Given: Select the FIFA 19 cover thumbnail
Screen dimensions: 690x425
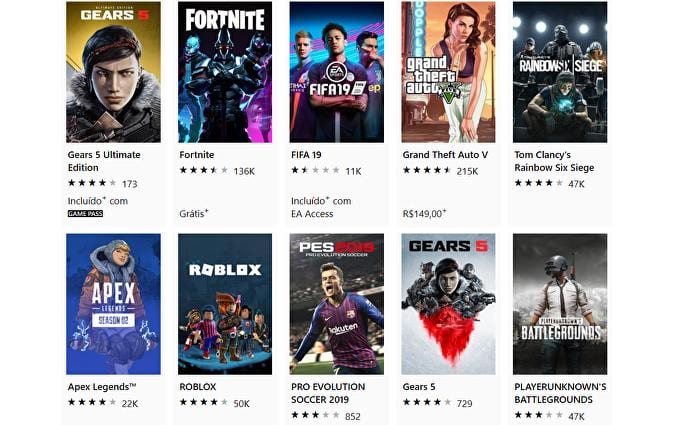Looking at the screenshot, I should [337, 72].
